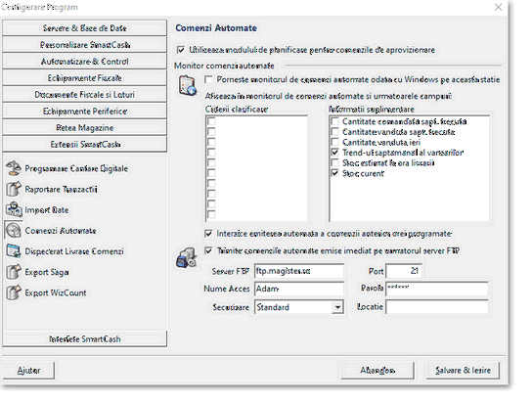532x403 pixels.
Task: Collapse Extensii SmartCash section header
Action: click(84, 145)
